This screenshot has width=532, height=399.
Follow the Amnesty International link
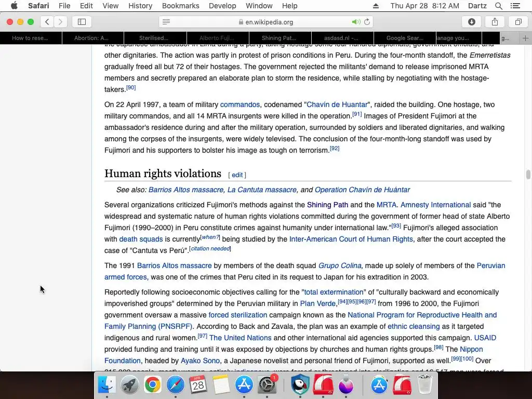click(436, 205)
